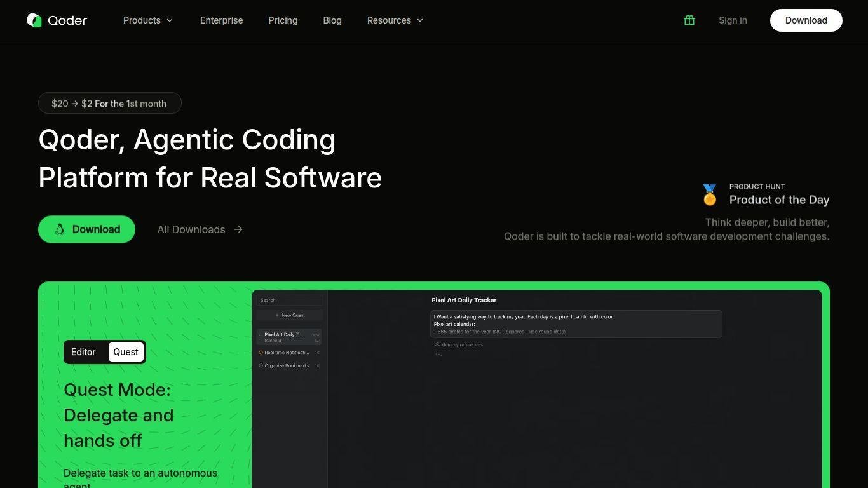The width and height of the screenshot is (868, 488).
Task: Click the Product Hunt medal badge
Action: coord(710,194)
